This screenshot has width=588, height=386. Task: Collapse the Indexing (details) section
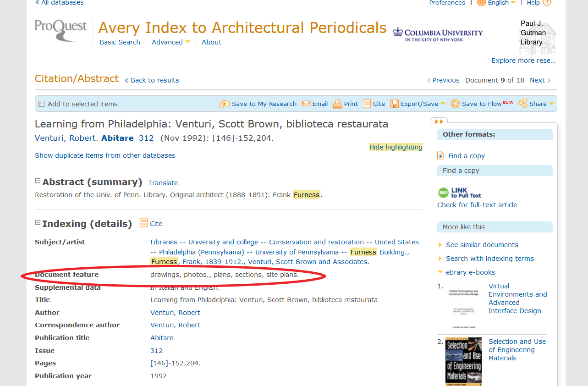point(38,223)
